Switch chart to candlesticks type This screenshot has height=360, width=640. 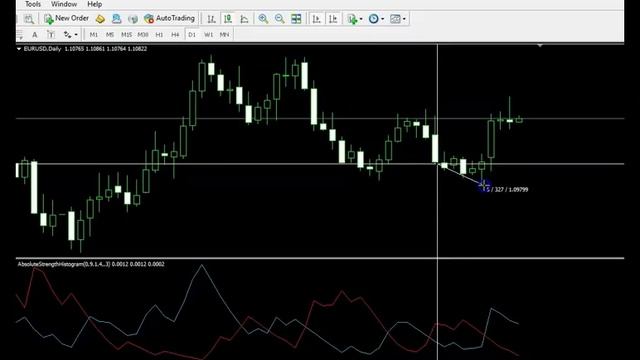click(228, 19)
